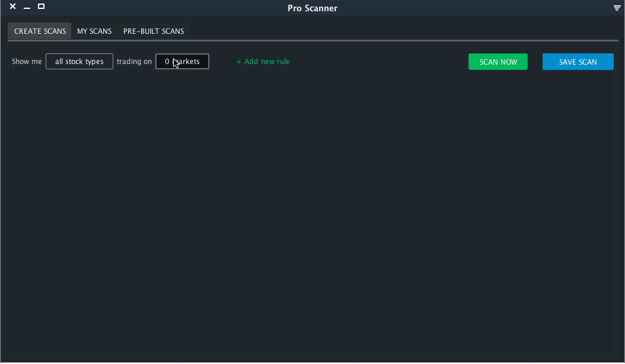Screen dimensions: 625x364
Task: Click the trading on text between selectors
Action: coord(134,61)
